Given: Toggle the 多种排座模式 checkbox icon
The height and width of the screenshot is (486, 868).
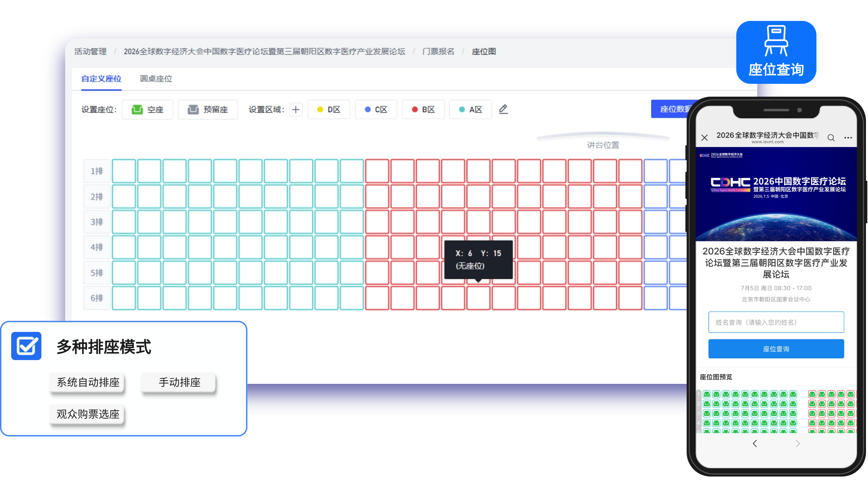Looking at the screenshot, I should pyautogui.click(x=26, y=346).
